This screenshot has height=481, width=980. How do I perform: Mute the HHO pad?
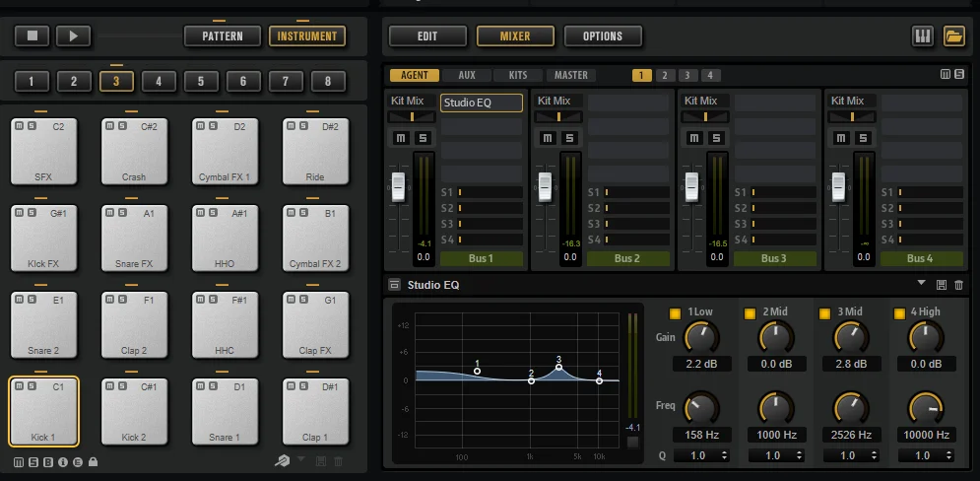tap(201, 213)
